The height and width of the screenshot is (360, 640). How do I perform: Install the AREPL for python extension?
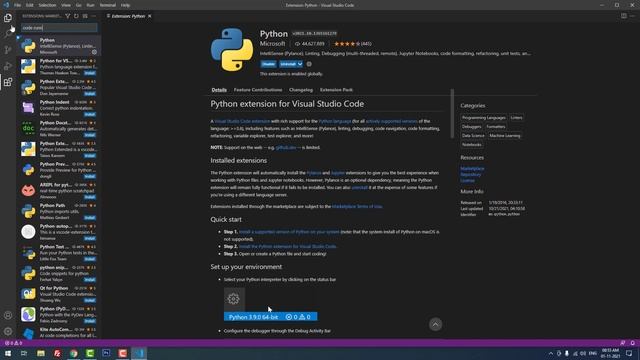(x=90, y=197)
